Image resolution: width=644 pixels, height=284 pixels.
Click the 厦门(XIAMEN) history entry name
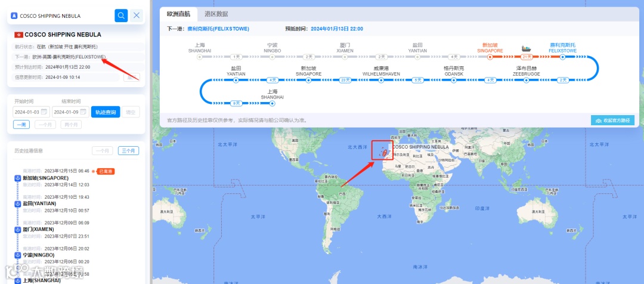tap(39, 229)
